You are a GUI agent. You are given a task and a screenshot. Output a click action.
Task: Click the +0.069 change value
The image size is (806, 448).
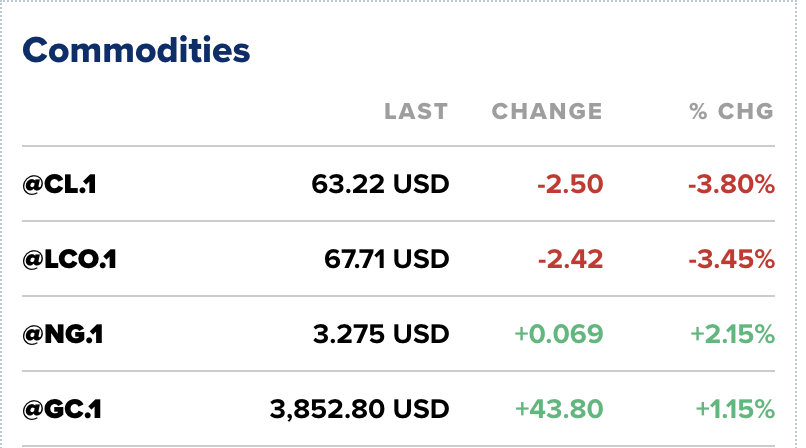(558, 334)
